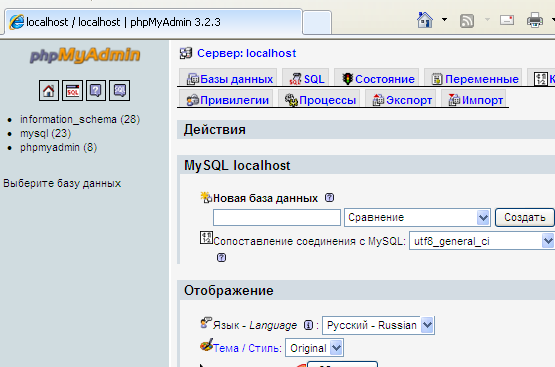This screenshot has height=367, width=555.
Task: Click the Read Mail toolbar icon
Action: tap(507, 20)
